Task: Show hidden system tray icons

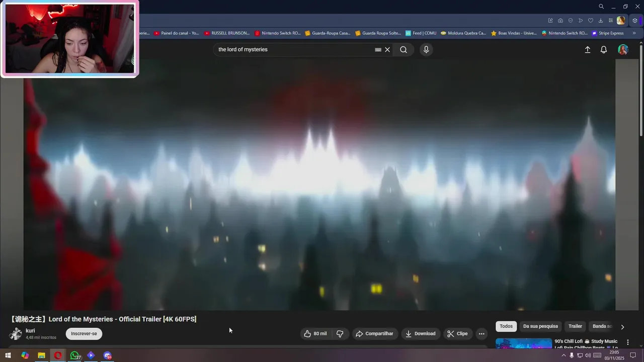Action: [563, 355]
